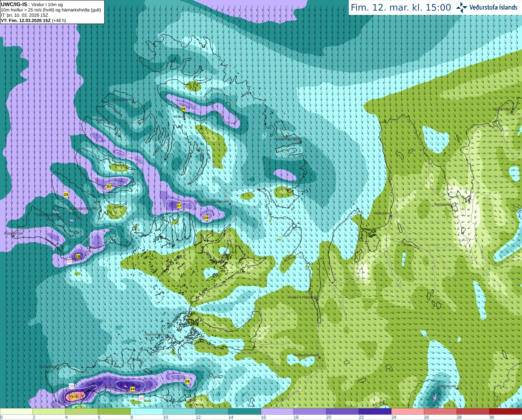Select the 14–16 m/s dark teal legend swatch
Image resolution: width=522 pixels, height=420 pixels.
245,411
